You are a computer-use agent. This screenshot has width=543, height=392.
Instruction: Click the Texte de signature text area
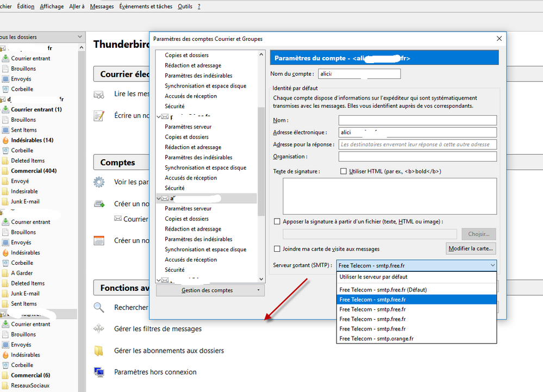coord(390,196)
